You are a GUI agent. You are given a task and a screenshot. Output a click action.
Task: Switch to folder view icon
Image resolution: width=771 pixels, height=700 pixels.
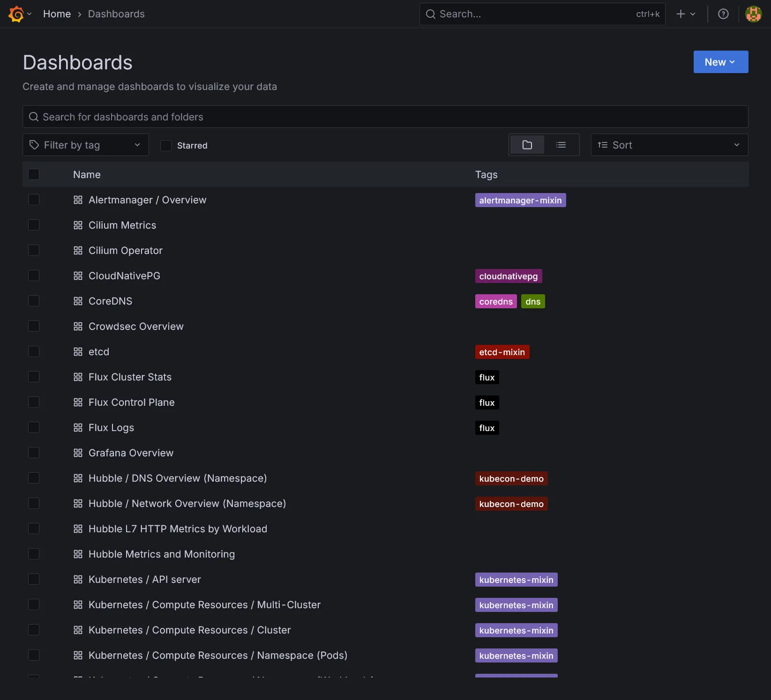click(x=527, y=145)
